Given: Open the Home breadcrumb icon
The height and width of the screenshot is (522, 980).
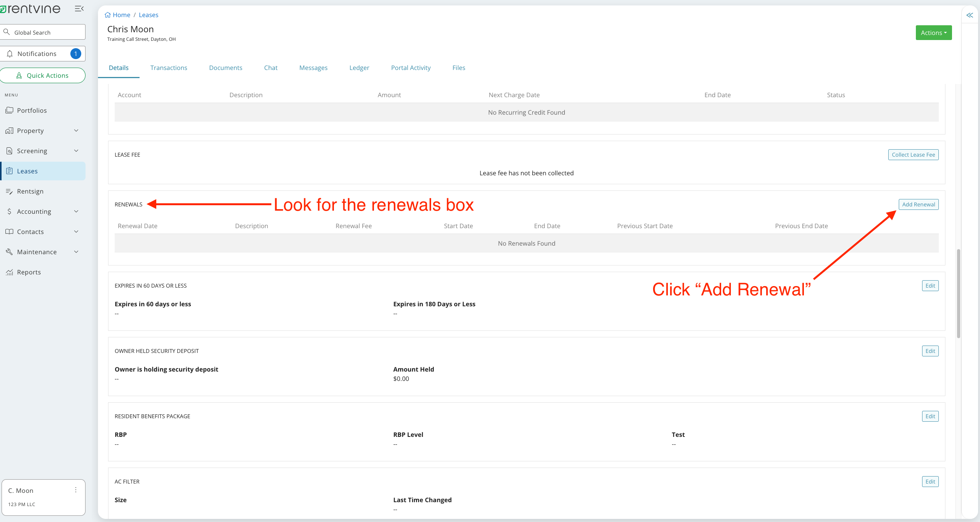Looking at the screenshot, I should (x=108, y=15).
